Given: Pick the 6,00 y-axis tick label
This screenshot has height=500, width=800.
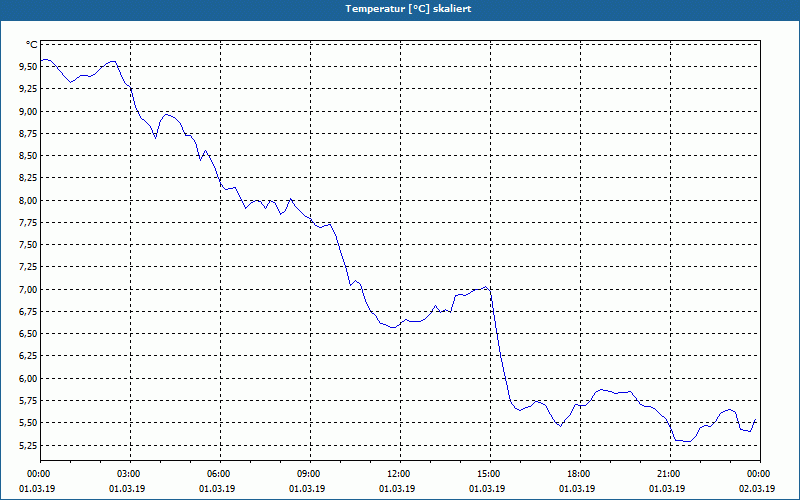Looking at the screenshot, I should [x=29, y=379].
